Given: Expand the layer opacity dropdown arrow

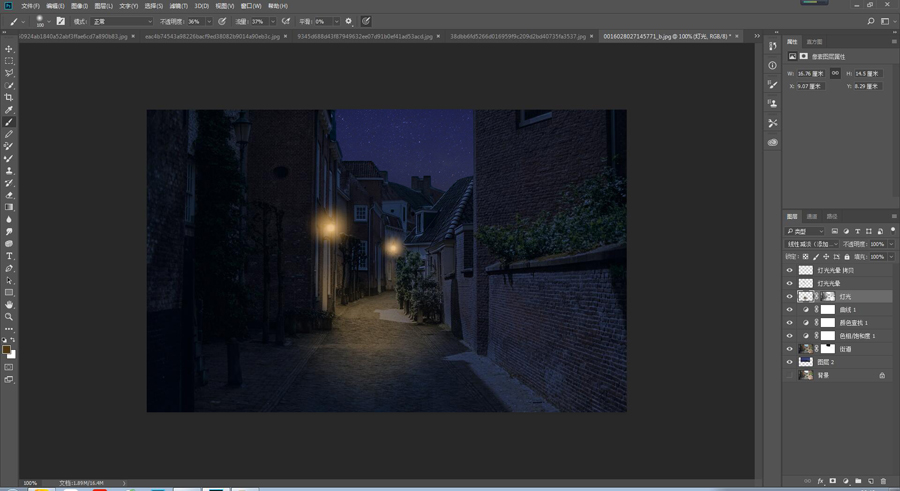Looking at the screenshot, I should click(x=891, y=244).
